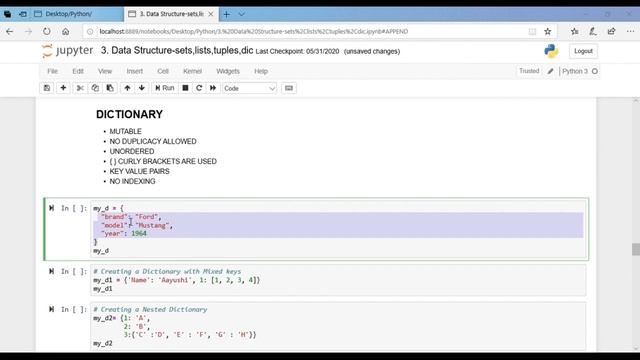This screenshot has width=640, height=360.
Task: Open the Kernel menu
Action: (192, 71)
